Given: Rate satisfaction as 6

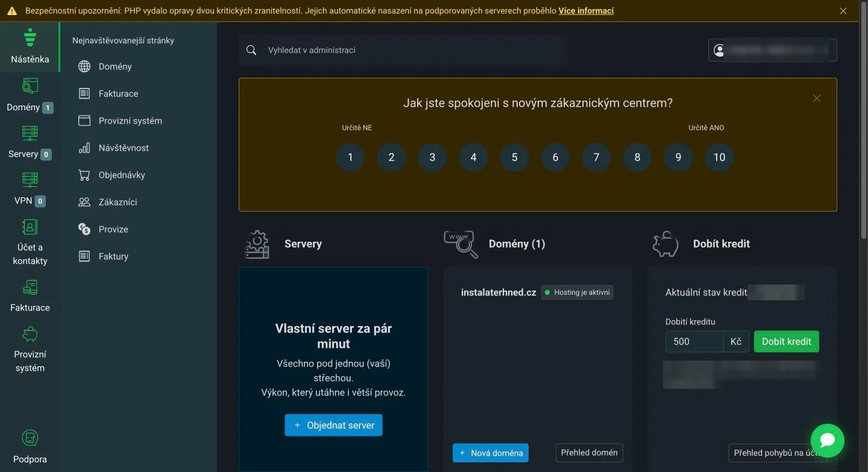Looking at the screenshot, I should coord(555,157).
